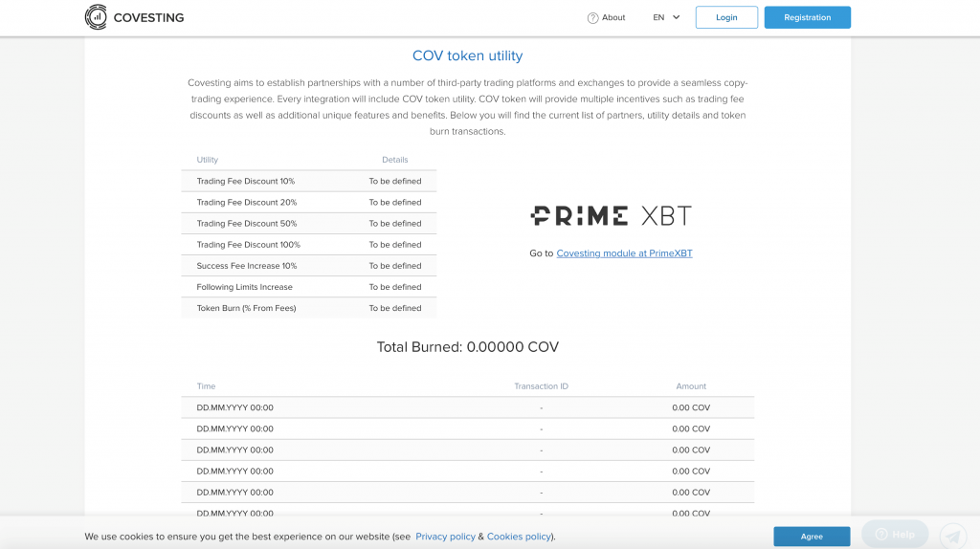Click the Time column header
Image resolution: width=980 pixels, height=549 pixels.
pyautogui.click(x=207, y=386)
